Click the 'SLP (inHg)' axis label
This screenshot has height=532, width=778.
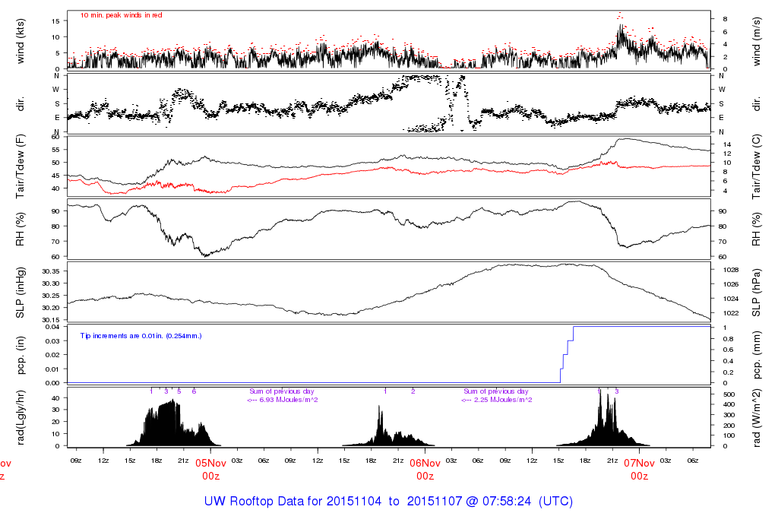[x=21, y=293]
